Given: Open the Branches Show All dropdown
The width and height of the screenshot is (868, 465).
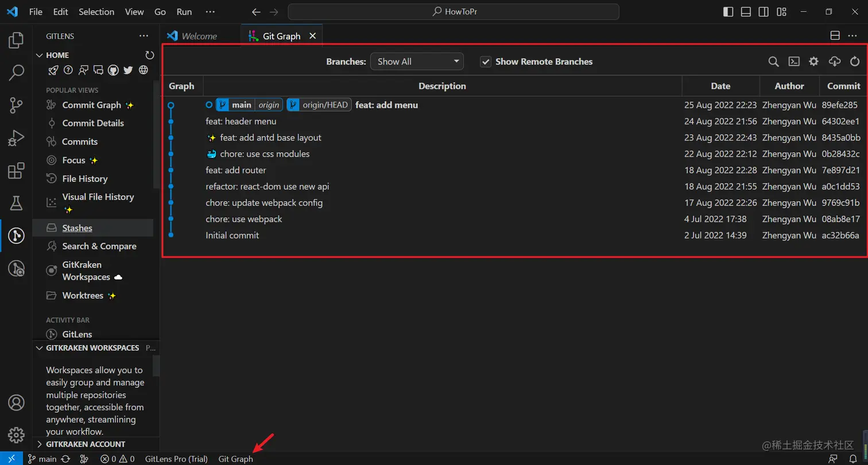Looking at the screenshot, I should click(x=417, y=61).
